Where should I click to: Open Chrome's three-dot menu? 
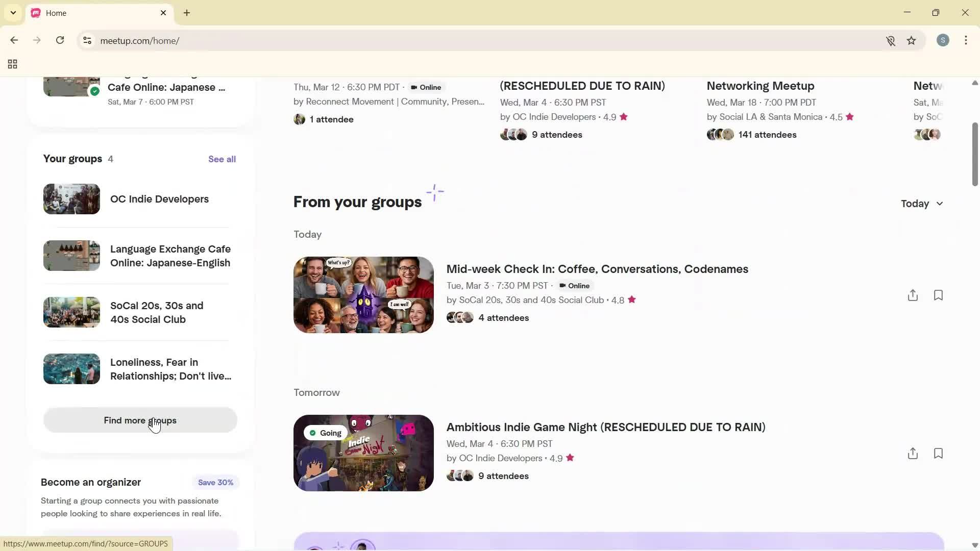click(x=966, y=40)
